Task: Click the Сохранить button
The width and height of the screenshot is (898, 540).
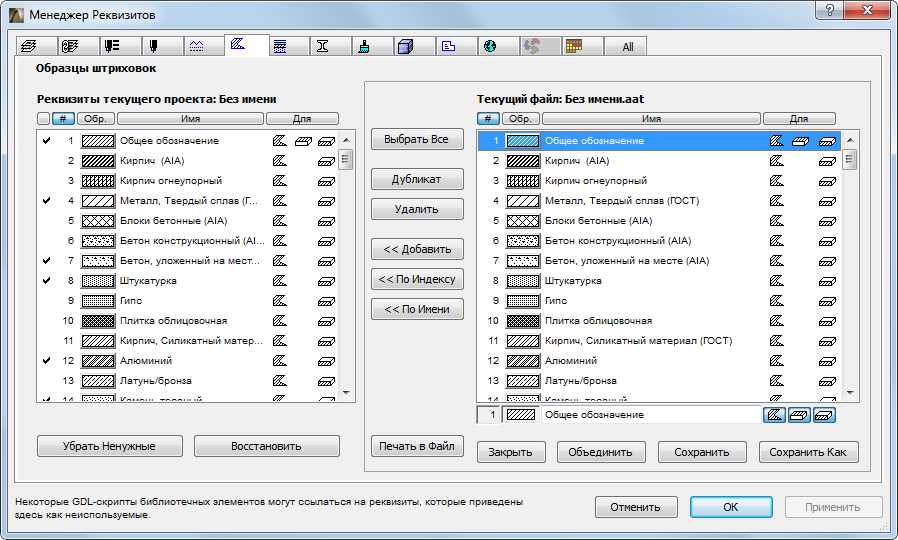Action: pyautogui.click(x=702, y=452)
